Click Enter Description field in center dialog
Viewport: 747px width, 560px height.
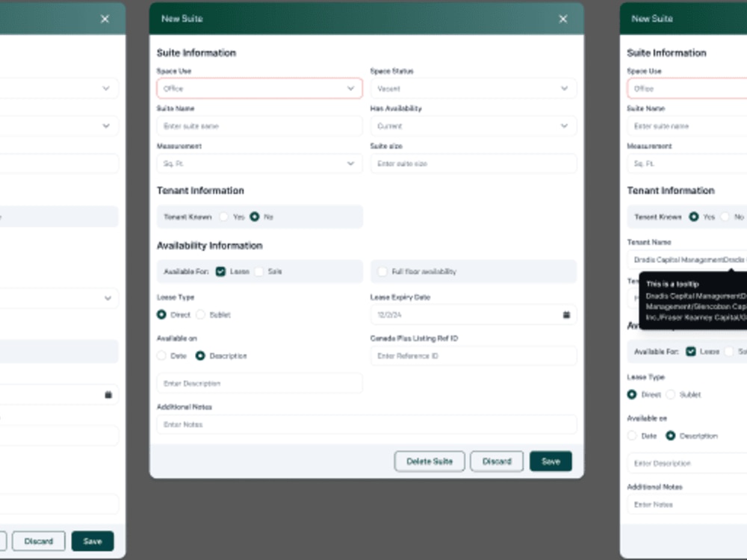[259, 383]
